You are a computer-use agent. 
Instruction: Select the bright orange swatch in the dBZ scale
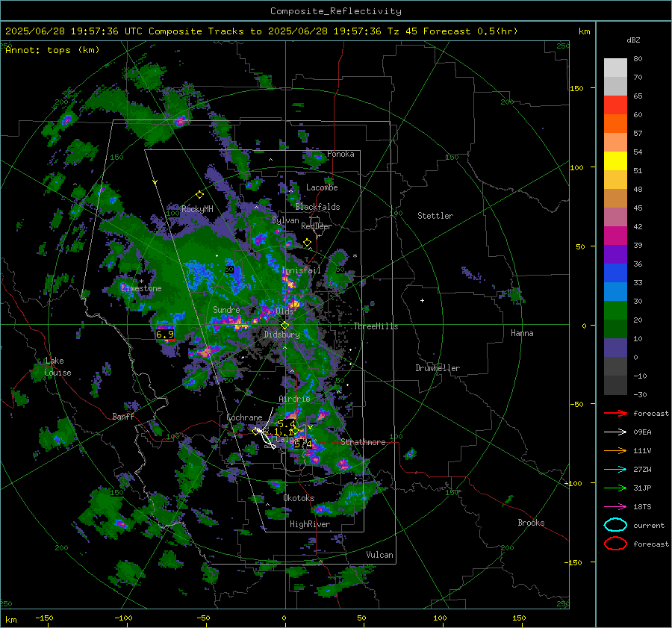pyautogui.click(x=615, y=123)
